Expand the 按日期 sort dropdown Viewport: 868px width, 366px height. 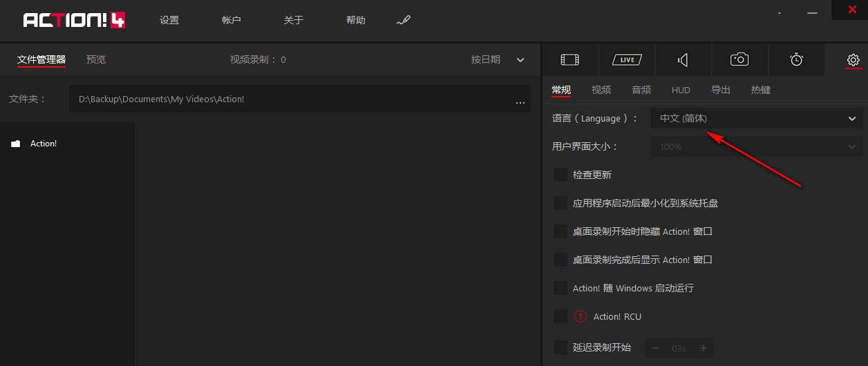(x=498, y=60)
